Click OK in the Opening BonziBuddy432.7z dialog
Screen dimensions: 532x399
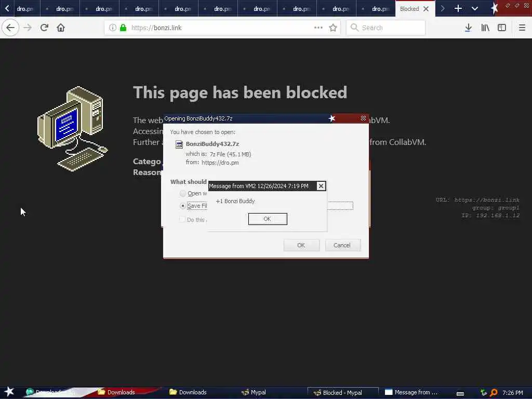(x=301, y=245)
